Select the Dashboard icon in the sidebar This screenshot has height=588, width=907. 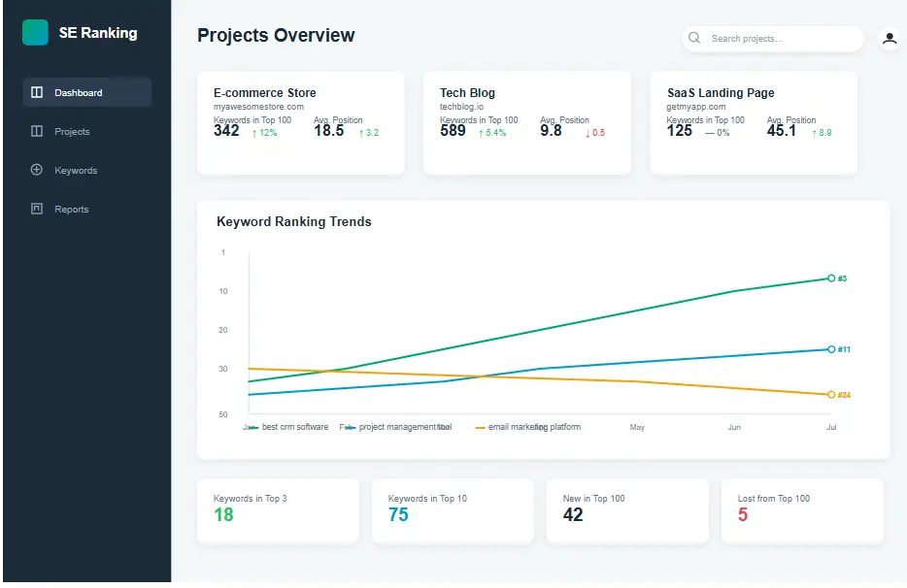[x=37, y=92]
